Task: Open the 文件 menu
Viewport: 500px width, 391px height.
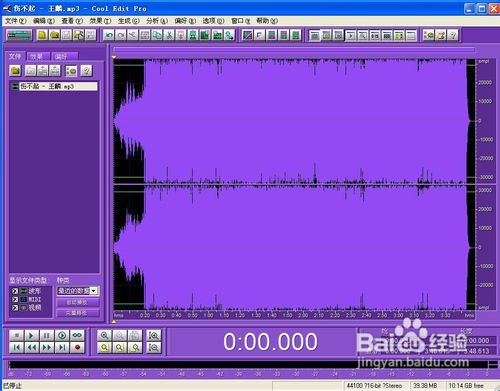Action: point(15,21)
